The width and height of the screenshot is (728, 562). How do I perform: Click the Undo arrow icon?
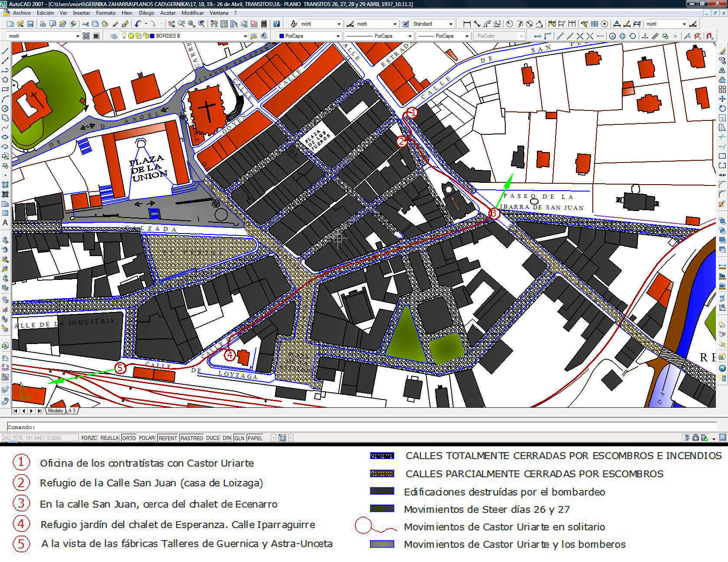(138, 24)
